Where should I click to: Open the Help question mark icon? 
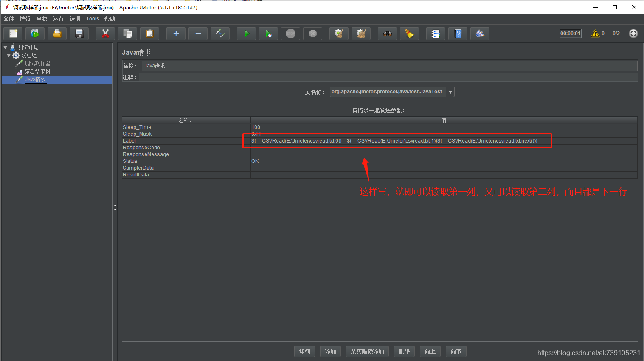(458, 34)
